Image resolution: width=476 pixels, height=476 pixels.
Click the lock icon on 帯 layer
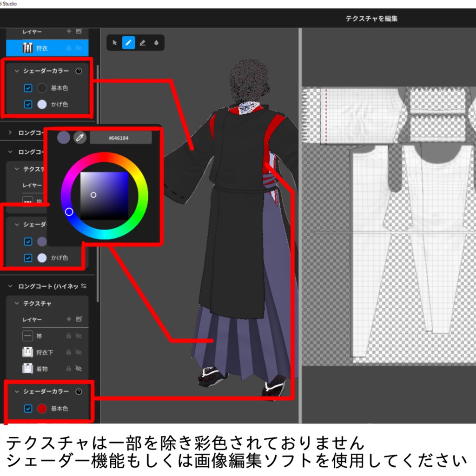point(69,336)
